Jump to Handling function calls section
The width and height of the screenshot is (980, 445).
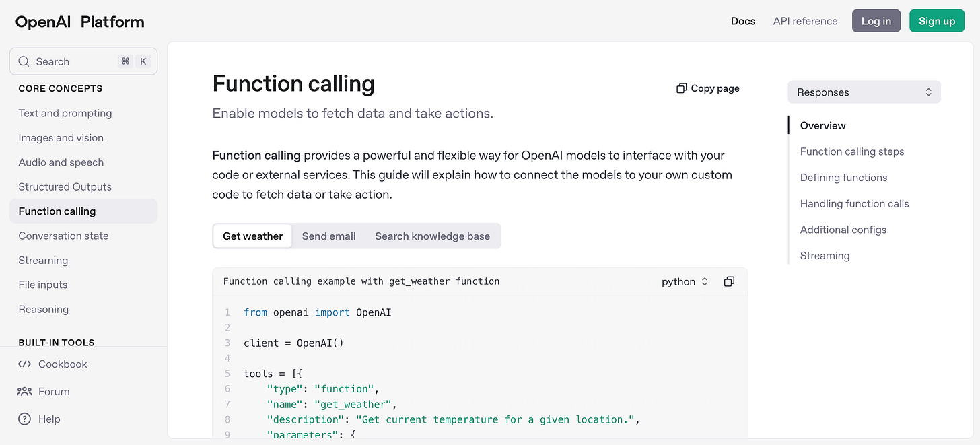tap(854, 203)
